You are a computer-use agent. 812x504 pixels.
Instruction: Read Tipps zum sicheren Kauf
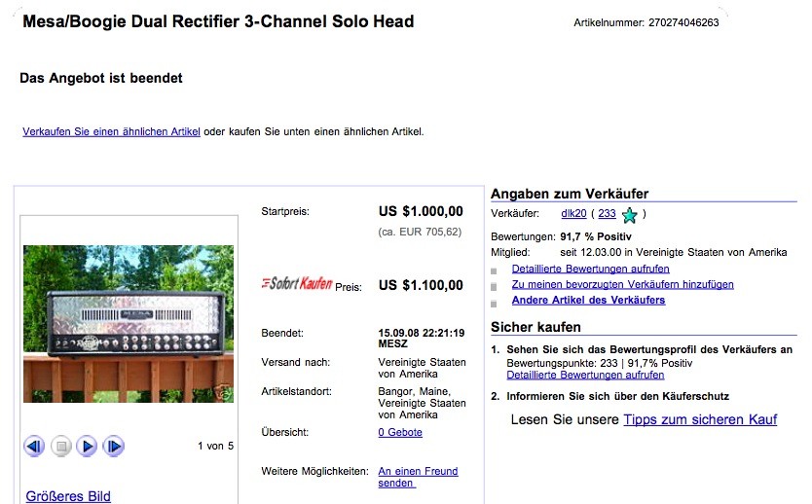pos(700,419)
